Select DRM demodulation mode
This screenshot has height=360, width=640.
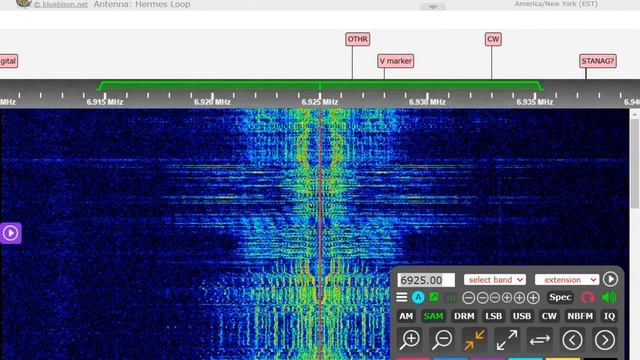click(x=464, y=316)
